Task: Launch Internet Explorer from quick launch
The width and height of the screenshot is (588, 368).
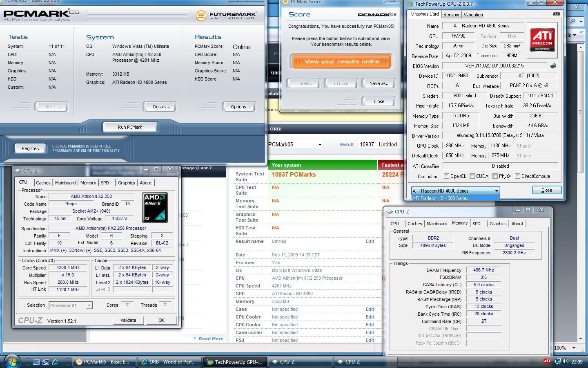Action: tap(55, 362)
